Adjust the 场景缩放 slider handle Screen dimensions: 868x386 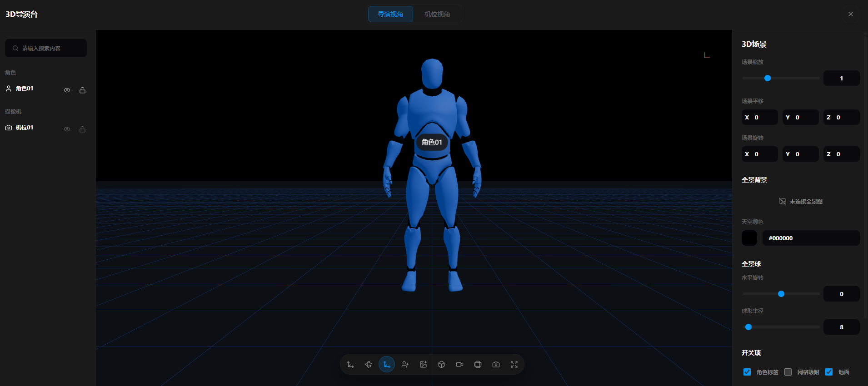[x=768, y=78]
